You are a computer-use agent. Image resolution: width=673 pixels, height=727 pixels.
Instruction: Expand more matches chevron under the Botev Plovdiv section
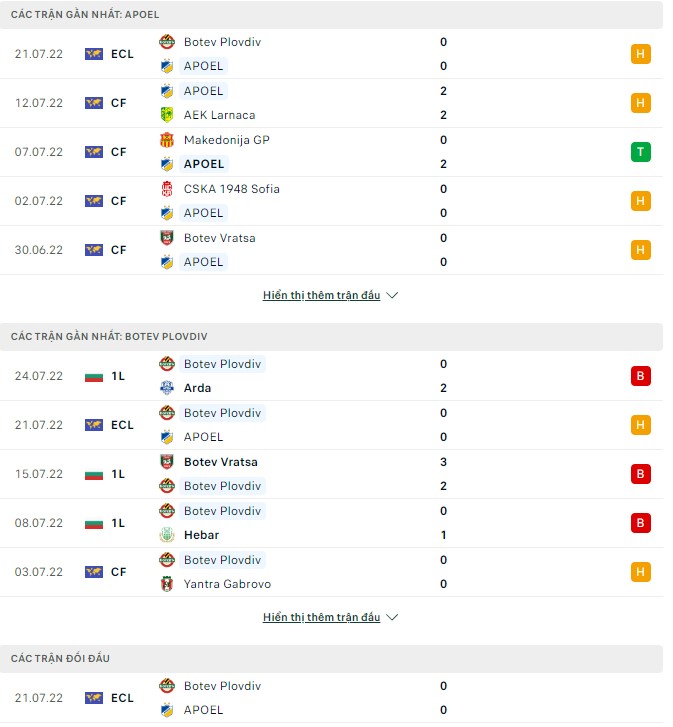[x=392, y=618]
